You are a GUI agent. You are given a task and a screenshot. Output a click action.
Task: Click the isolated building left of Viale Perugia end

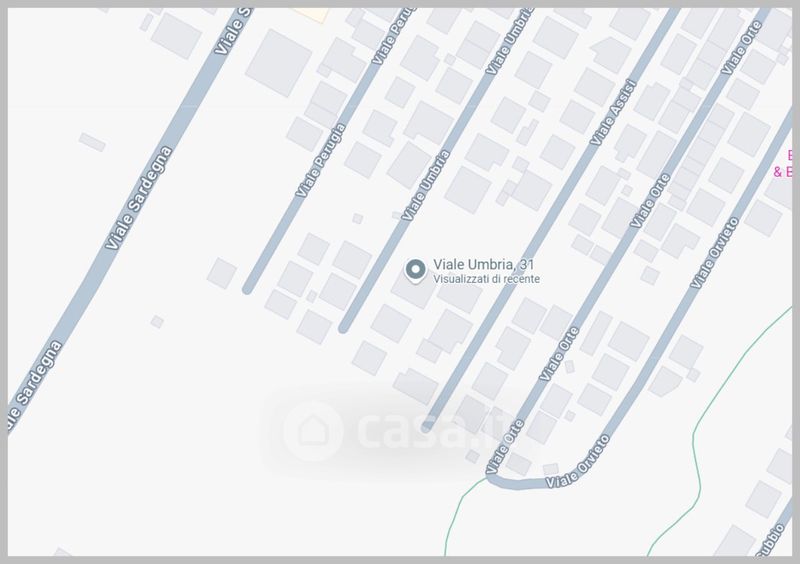[x=221, y=273]
